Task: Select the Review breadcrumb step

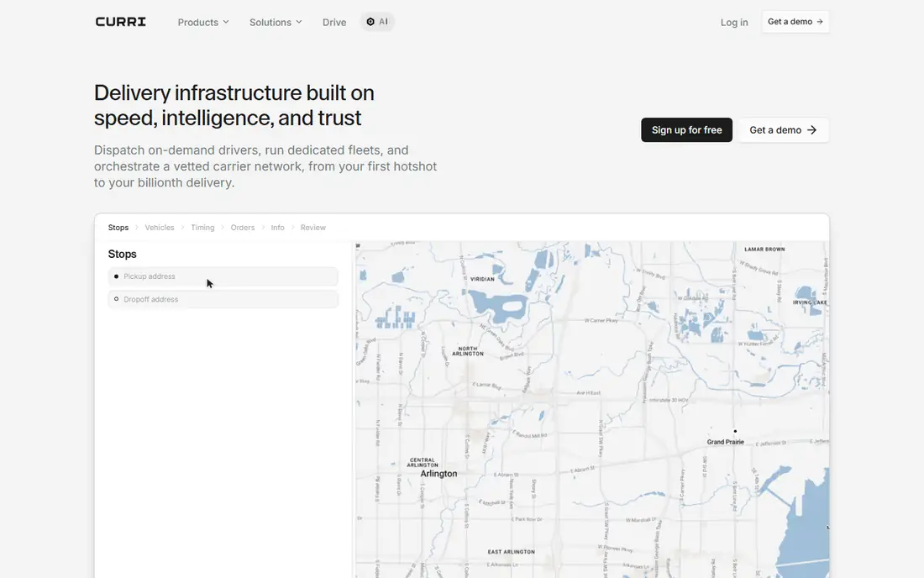Action: pyautogui.click(x=313, y=228)
